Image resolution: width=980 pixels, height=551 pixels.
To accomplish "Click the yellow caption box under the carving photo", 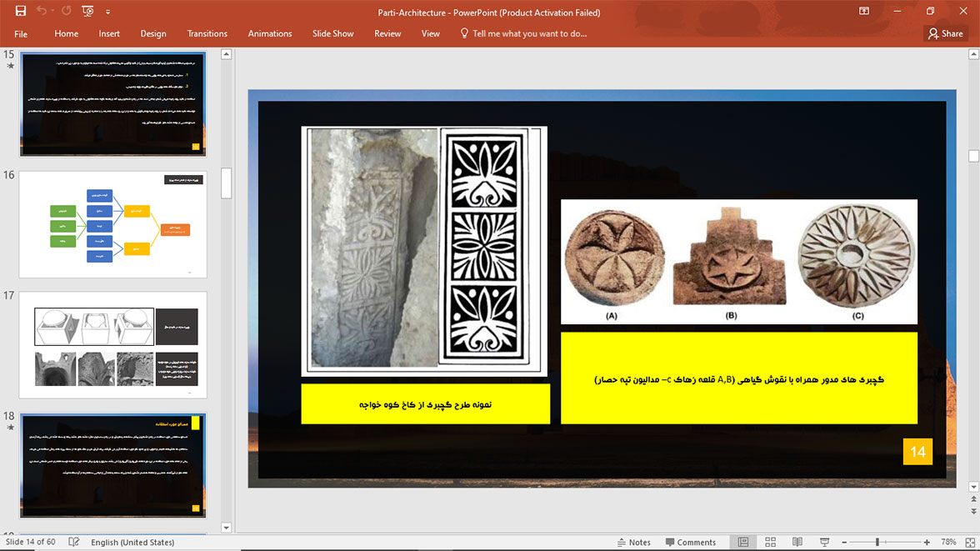I will (x=426, y=404).
